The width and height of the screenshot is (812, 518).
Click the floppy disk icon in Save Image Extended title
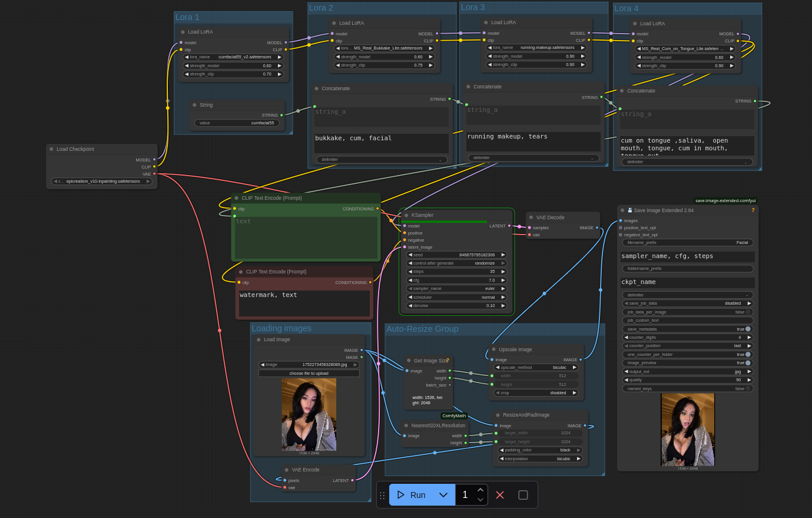coord(630,210)
